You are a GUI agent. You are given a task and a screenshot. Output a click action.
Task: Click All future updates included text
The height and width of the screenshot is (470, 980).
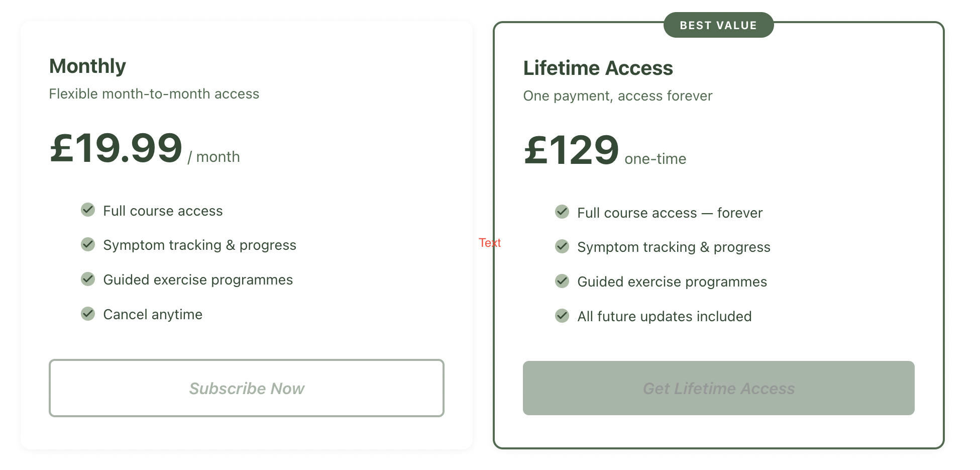(x=664, y=316)
